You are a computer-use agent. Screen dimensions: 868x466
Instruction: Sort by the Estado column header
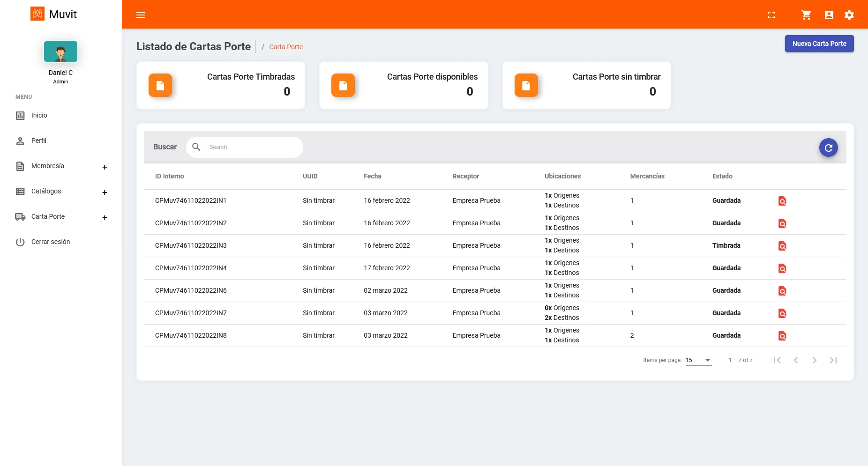(x=722, y=176)
